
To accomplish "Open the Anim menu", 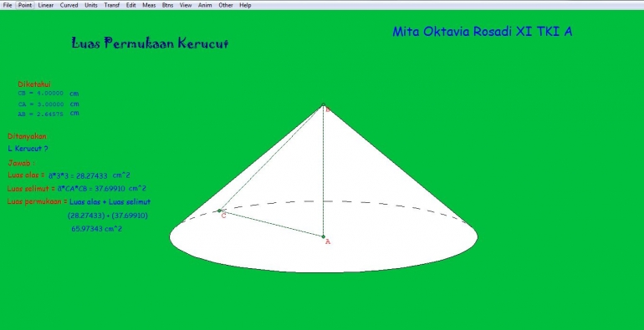I will click(x=205, y=5).
